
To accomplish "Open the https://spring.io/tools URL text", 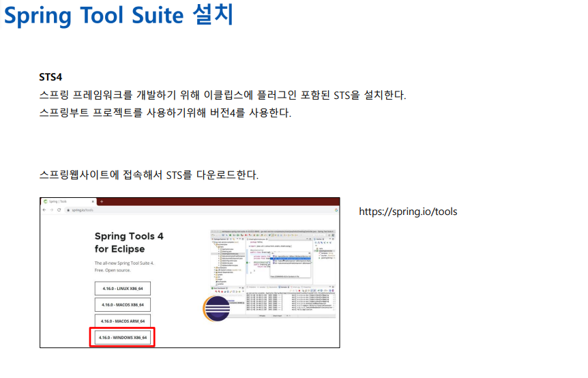I will coord(408,212).
